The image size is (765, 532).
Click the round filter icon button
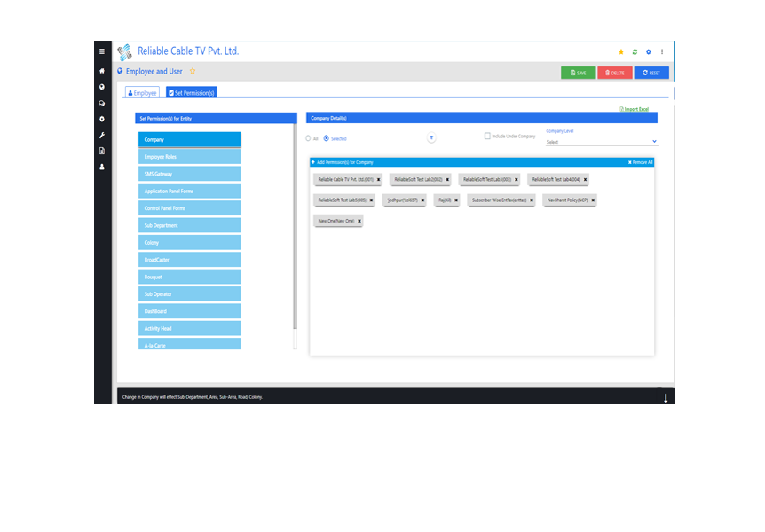431,137
